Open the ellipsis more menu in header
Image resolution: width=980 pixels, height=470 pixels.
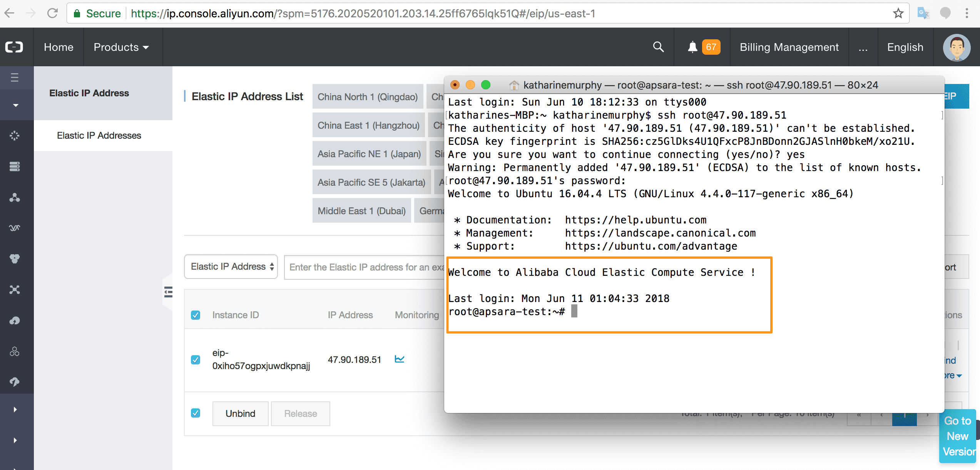pos(863,47)
